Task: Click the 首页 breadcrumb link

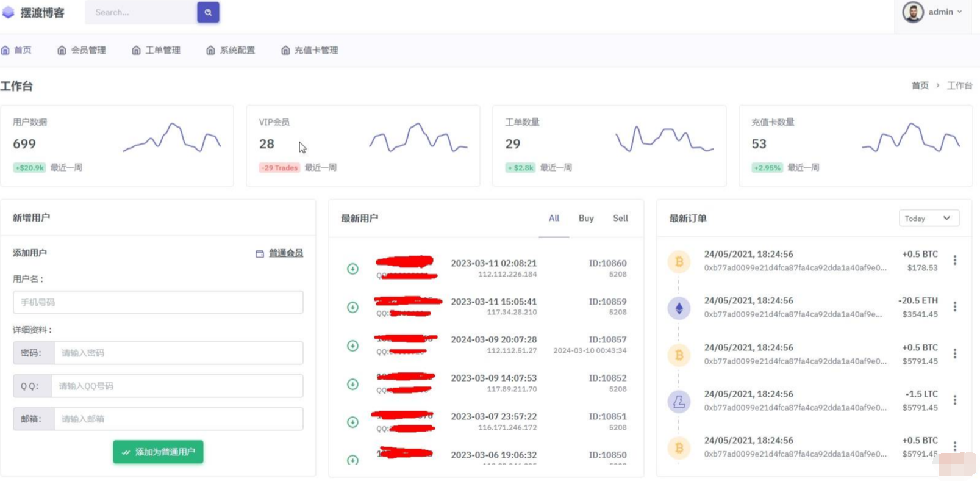Action: [920, 85]
